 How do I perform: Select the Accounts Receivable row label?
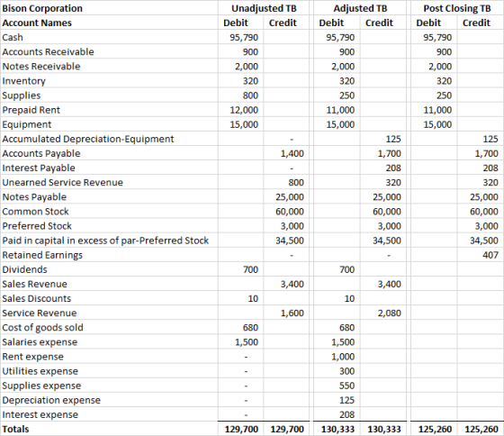pyautogui.click(x=49, y=52)
